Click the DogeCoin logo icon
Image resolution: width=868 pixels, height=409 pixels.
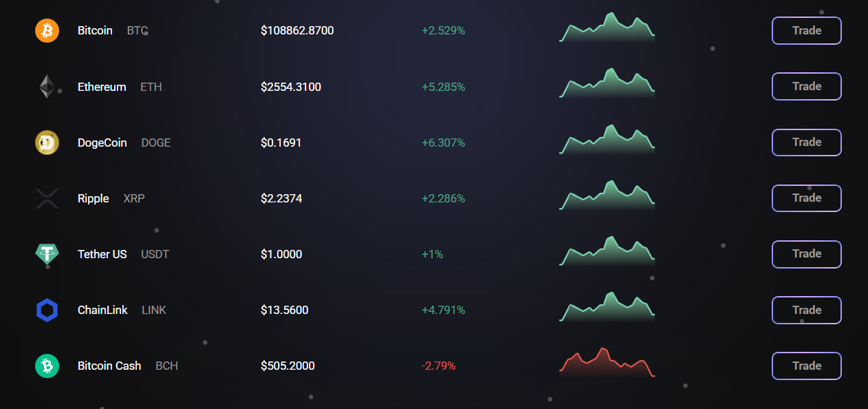tap(47, 143)
